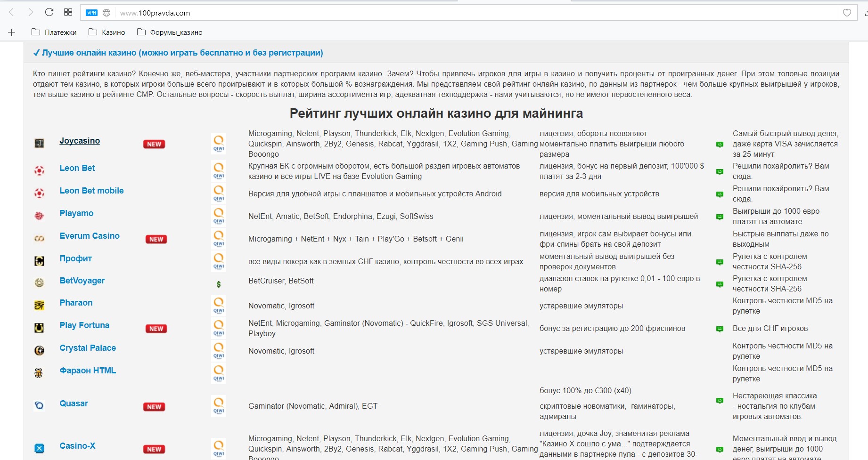Viewport: 868px width, 460px height.
Task: Click the QIWI icon in Joycasino row
Action: pyautogui.click(x=219, y=143)
